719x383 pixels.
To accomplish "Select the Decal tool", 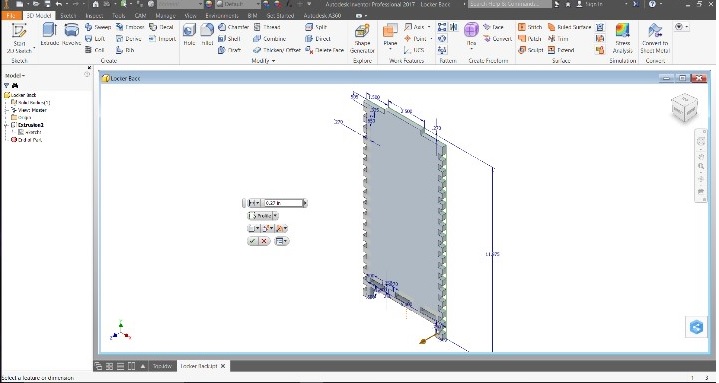I will pos(162,27).
